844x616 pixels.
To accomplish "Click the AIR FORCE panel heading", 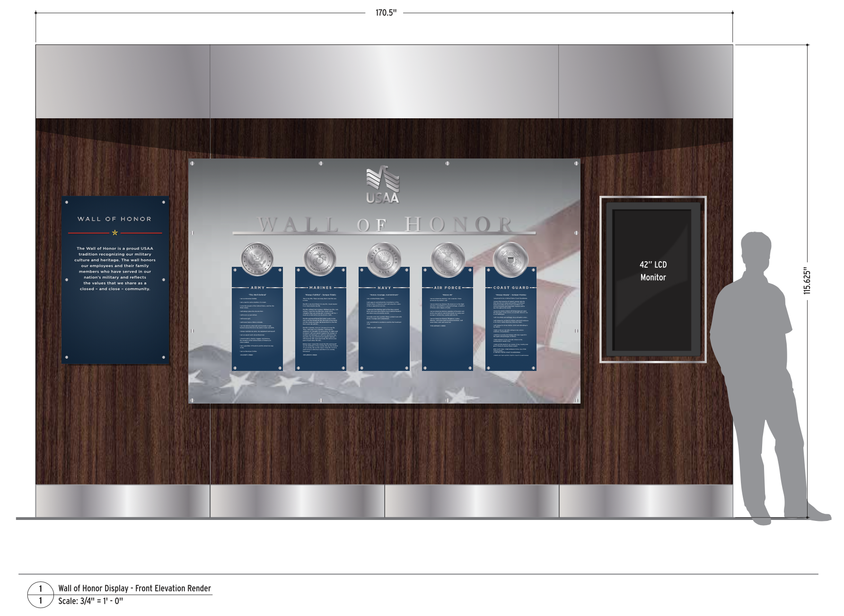I will pos(448,288).
